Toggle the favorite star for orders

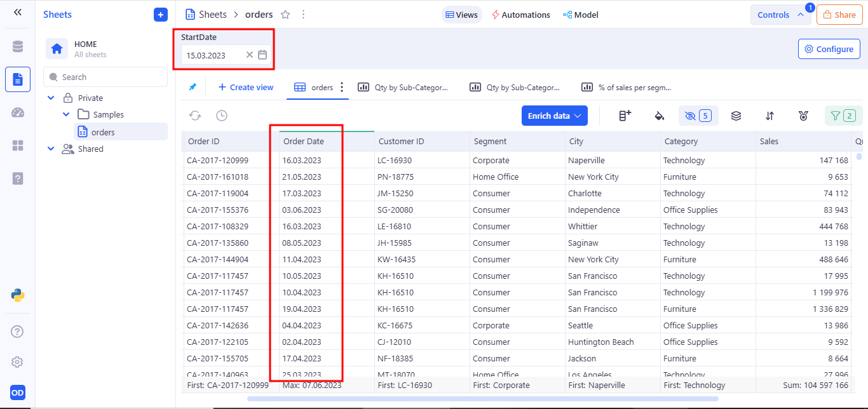285,15
